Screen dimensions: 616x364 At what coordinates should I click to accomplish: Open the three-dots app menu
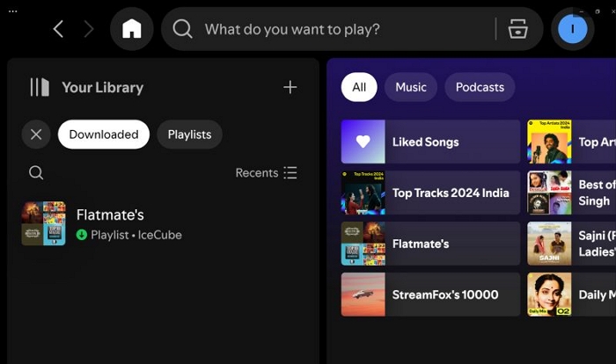click(13, 11)
